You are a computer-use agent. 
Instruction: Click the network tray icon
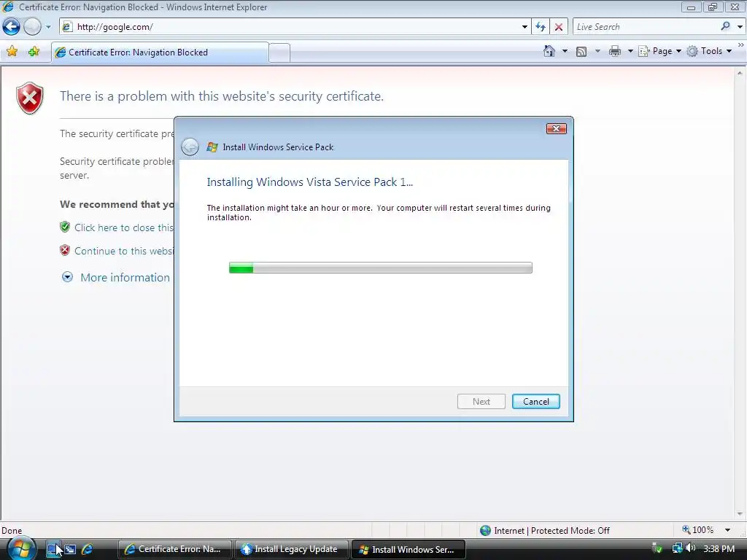click(x=677, y=548)
